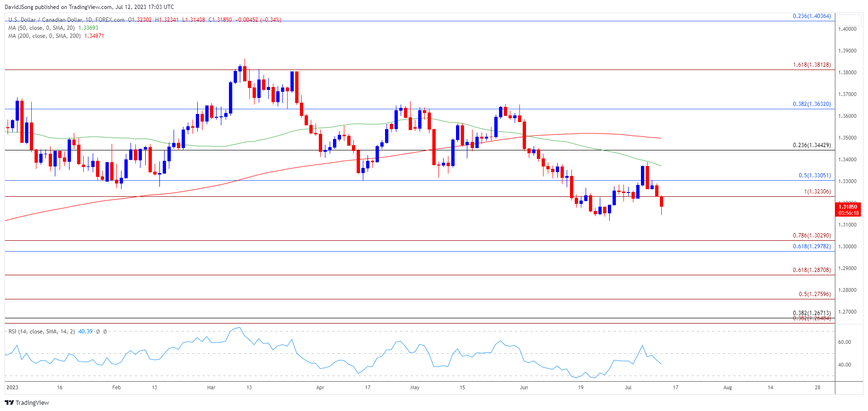Click the RSI axis label 40.00
868x411 pixels.
click(x=844, y=365)
